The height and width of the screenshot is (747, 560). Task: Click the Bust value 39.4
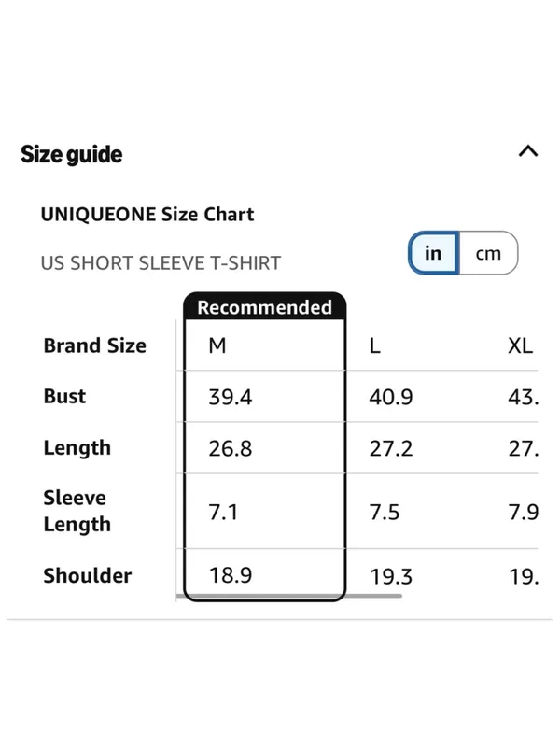(231, 397)
